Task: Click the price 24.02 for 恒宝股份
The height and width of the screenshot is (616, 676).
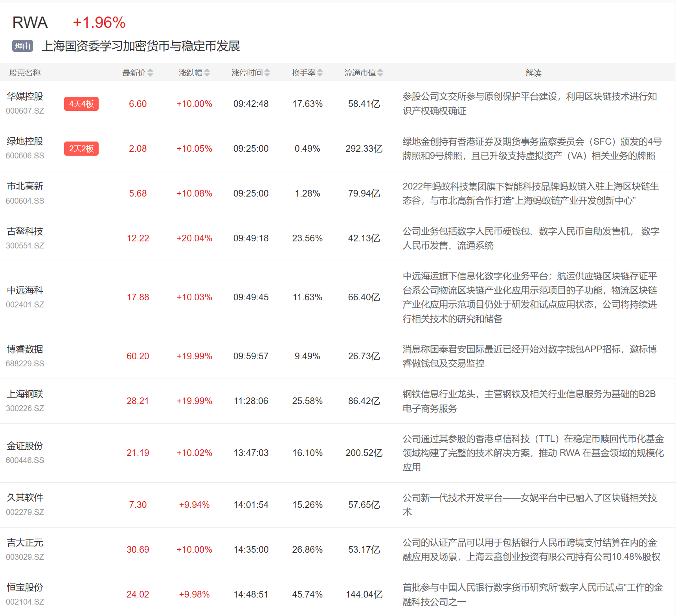Action: click(x=138, y=594)
